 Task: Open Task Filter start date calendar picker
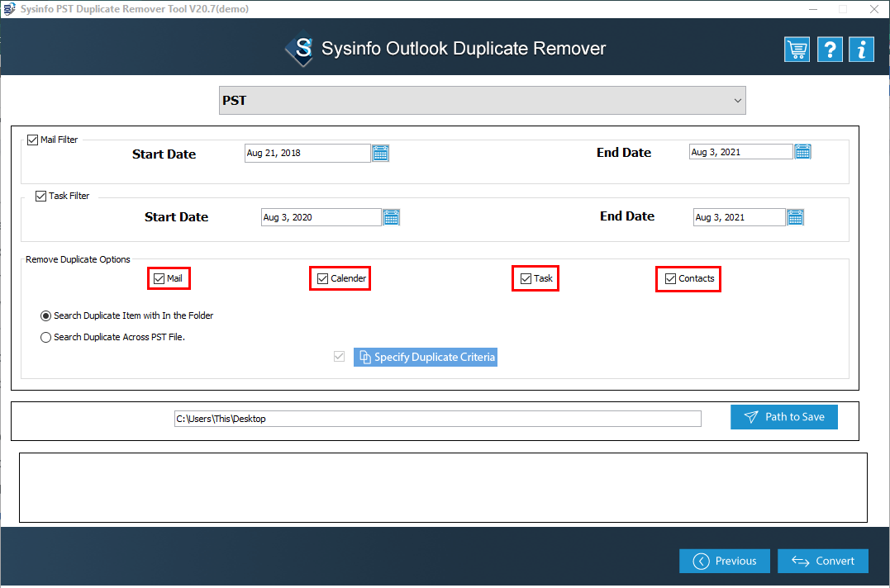[x=391, y=217]
